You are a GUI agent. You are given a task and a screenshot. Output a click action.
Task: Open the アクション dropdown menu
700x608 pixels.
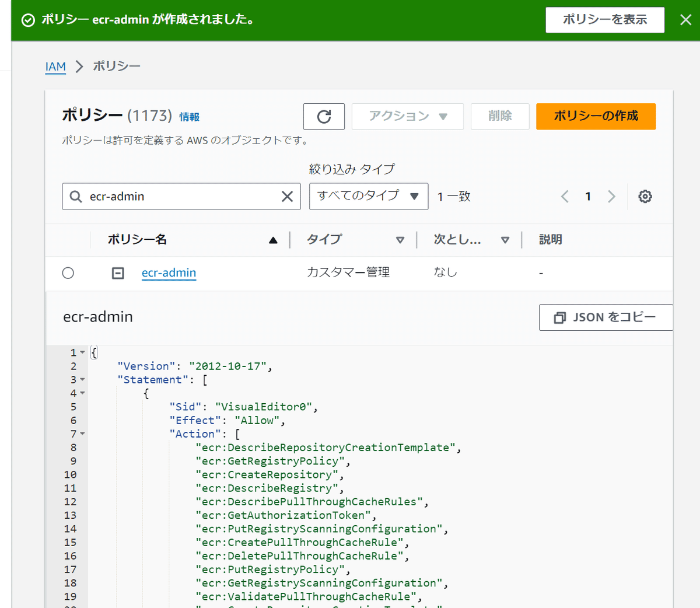[408, 116]
